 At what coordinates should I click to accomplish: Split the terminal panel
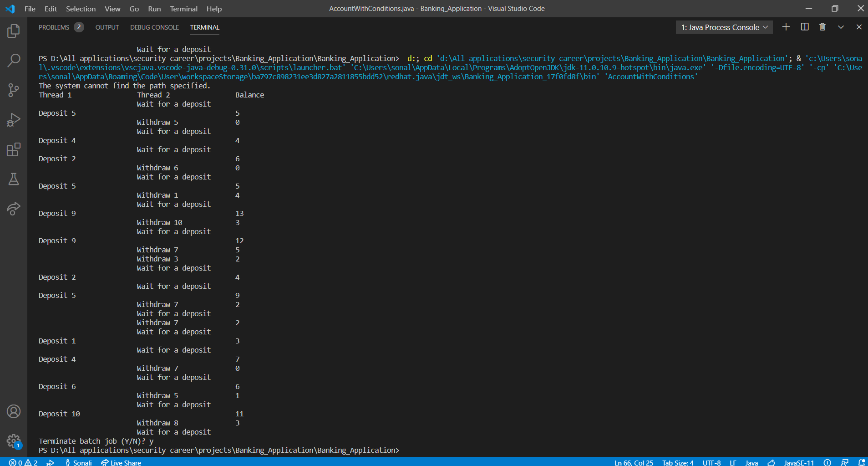pos(805,27)
